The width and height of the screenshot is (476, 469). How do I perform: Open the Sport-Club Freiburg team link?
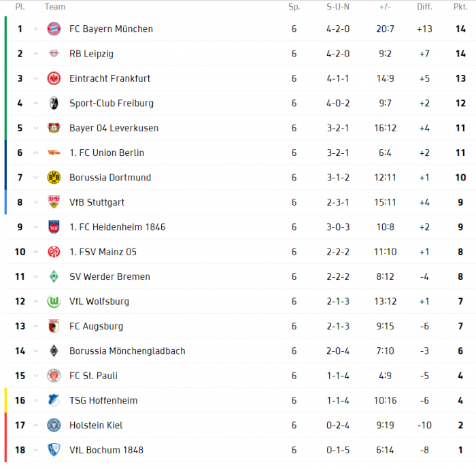point(112,103)
